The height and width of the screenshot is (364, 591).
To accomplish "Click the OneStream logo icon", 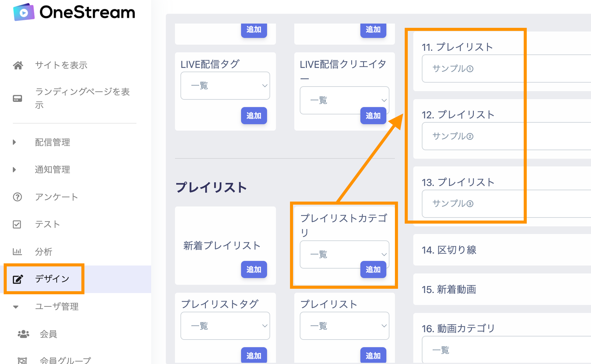I will tap(24, 12).
